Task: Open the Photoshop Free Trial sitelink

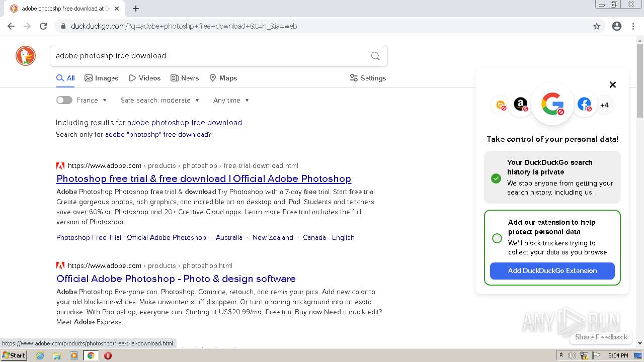Action: click(x=131, y=237)
